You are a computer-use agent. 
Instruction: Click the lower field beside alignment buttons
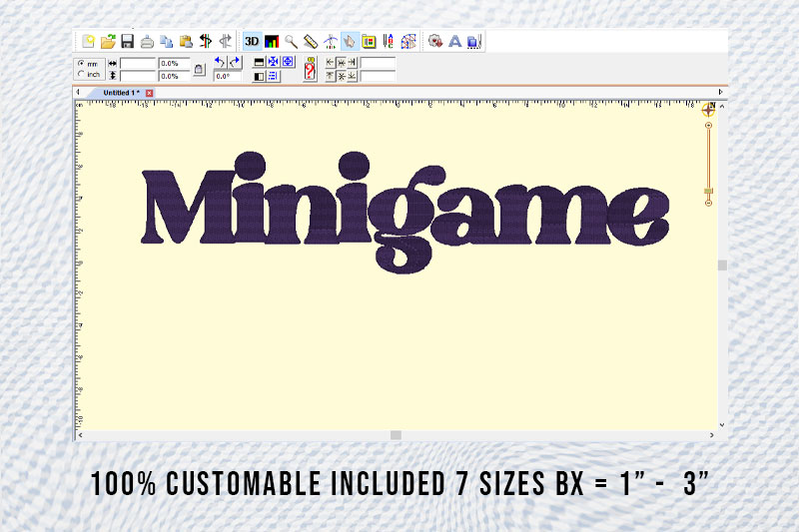pos(378,77)
